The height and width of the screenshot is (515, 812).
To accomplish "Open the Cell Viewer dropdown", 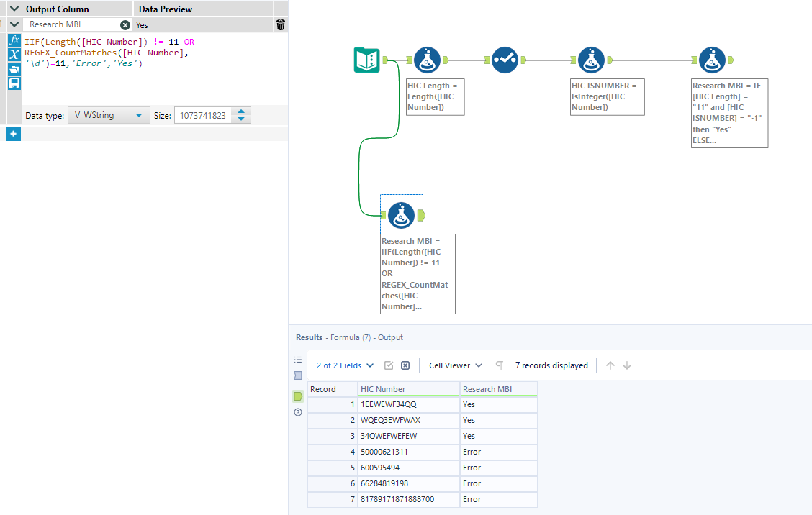I will (454, 365).
